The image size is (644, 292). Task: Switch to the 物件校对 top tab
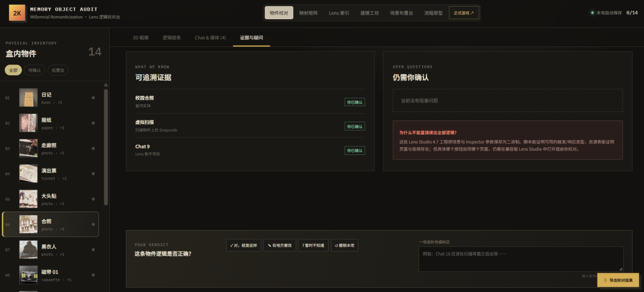279,13
